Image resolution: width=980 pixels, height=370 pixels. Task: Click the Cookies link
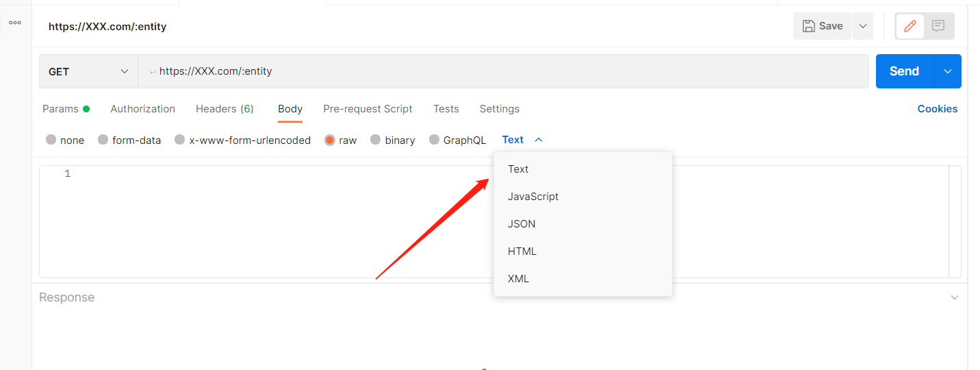click(938, 109)
